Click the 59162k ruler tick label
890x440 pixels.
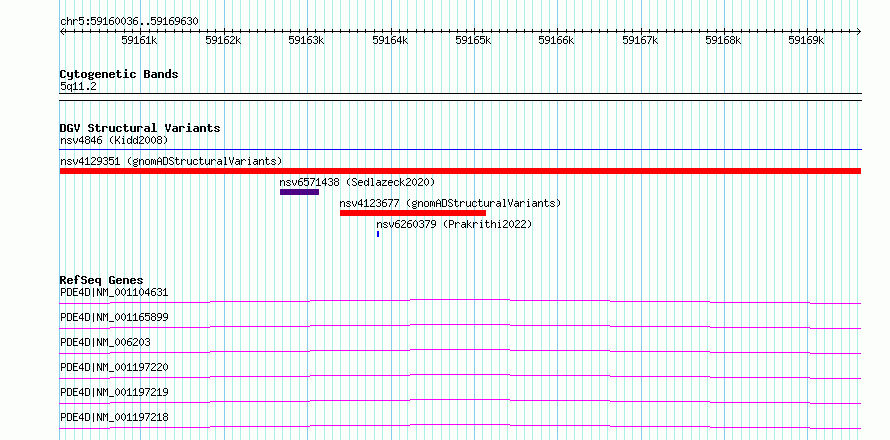[x=224, y=40]
